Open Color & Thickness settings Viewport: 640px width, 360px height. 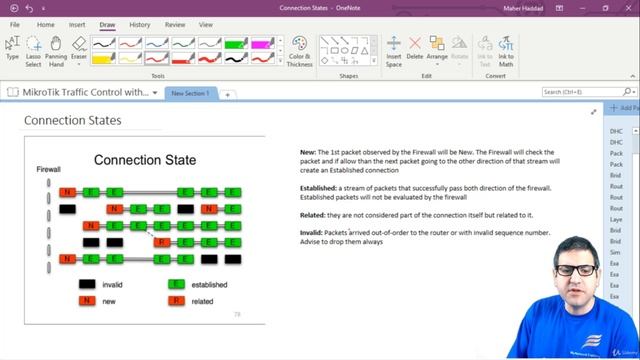(300, 51)
